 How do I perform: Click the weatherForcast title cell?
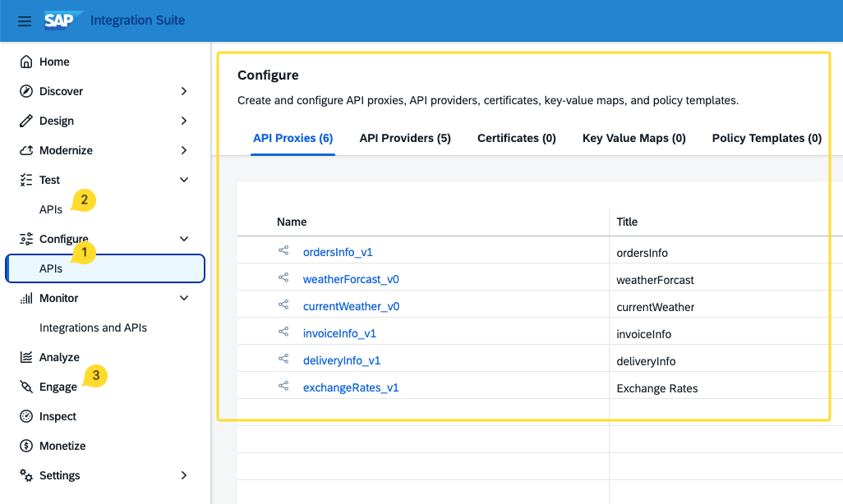pos(655,280)
